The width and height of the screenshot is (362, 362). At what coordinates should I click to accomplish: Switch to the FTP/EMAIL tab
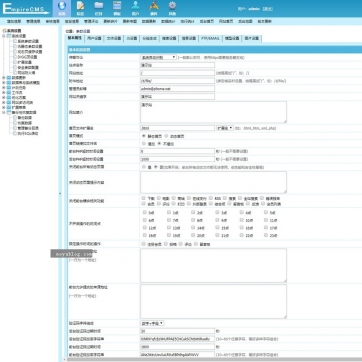(x=210, y=39)
